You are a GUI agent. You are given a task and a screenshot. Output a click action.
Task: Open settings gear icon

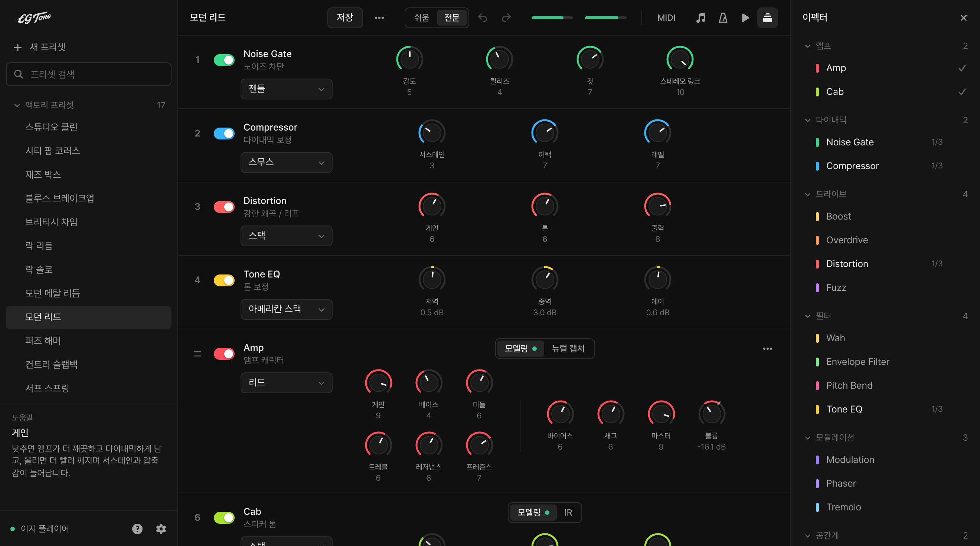tap(161, 529)
